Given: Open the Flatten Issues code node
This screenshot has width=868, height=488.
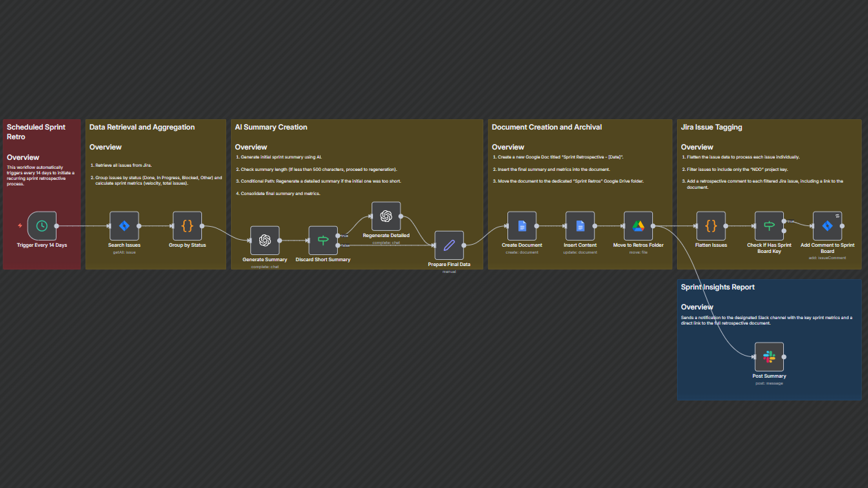Looking at the screenshot, I should click(x=711, y=225).
